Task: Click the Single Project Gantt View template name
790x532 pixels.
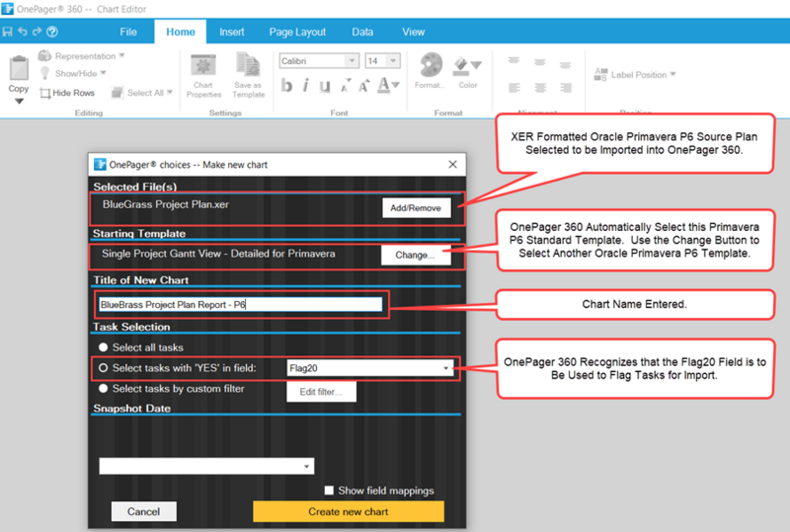Action: (x=218, y=254)
